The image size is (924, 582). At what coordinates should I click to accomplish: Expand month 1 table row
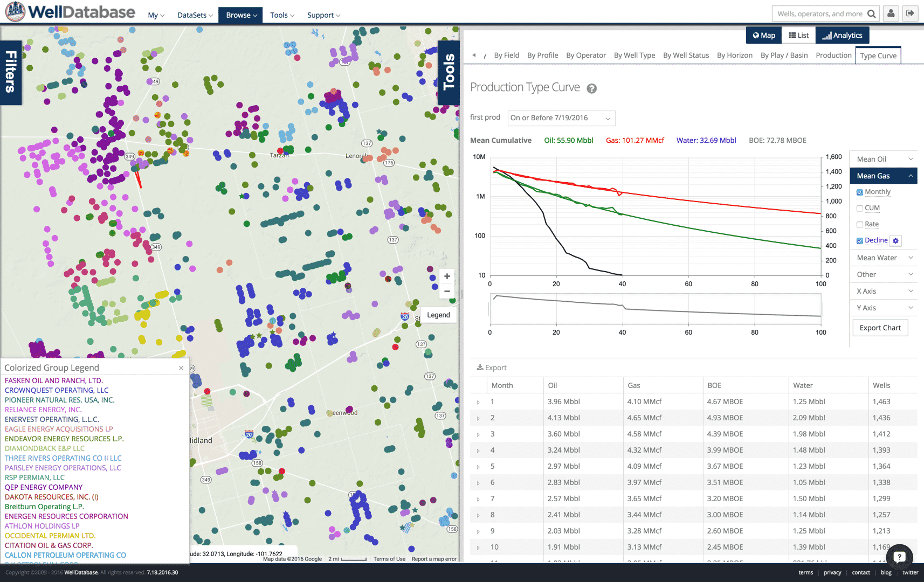pyautogui.click(x=478, y=402)
